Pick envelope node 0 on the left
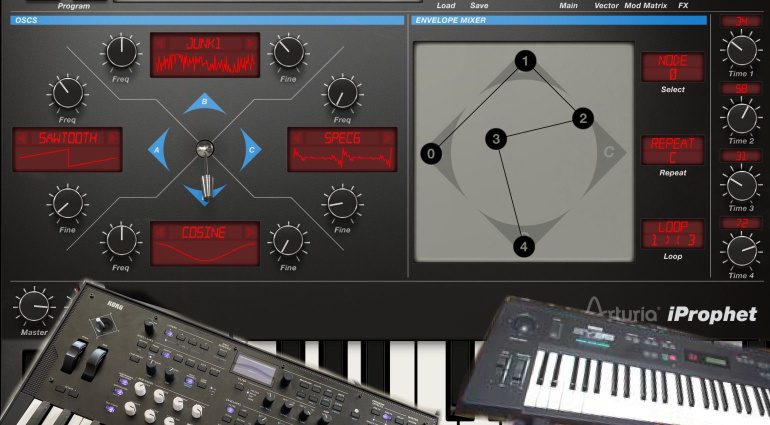 tap(431, 154)
